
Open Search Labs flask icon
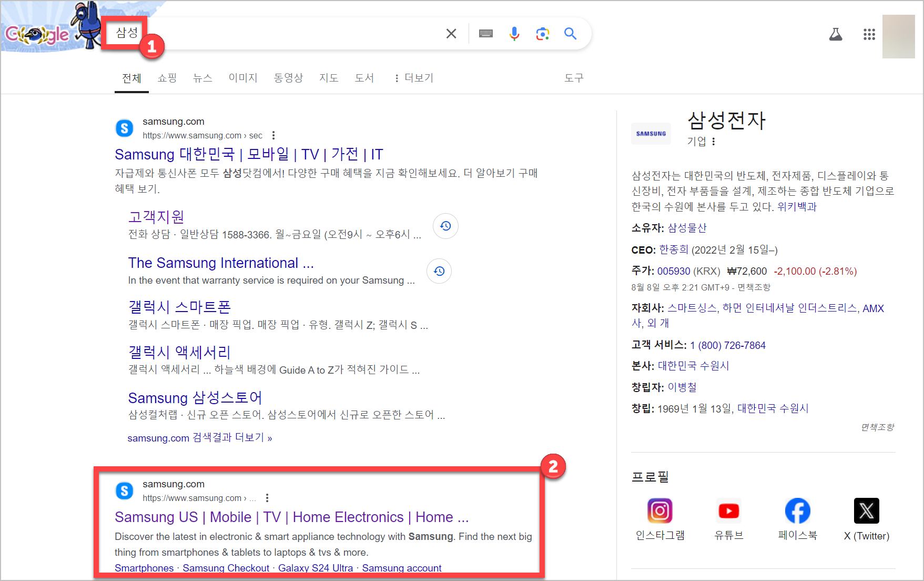(836, 35)
